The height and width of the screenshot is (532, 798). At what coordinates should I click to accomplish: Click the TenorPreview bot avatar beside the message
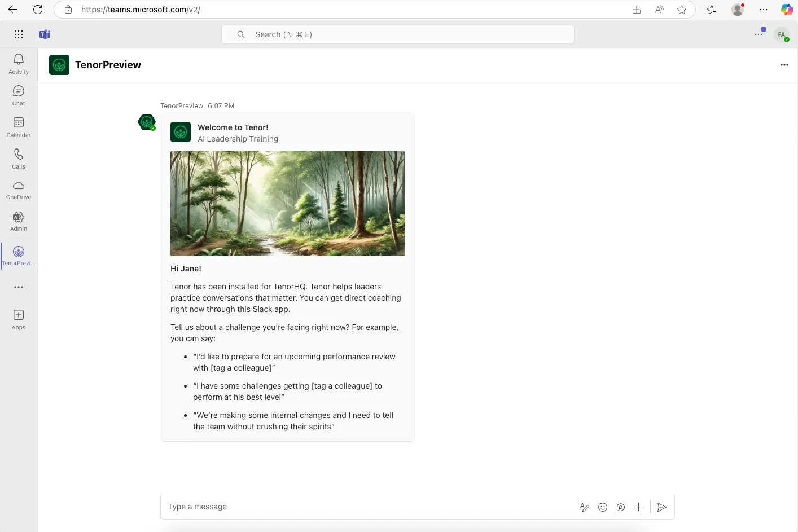pos(147,122)
